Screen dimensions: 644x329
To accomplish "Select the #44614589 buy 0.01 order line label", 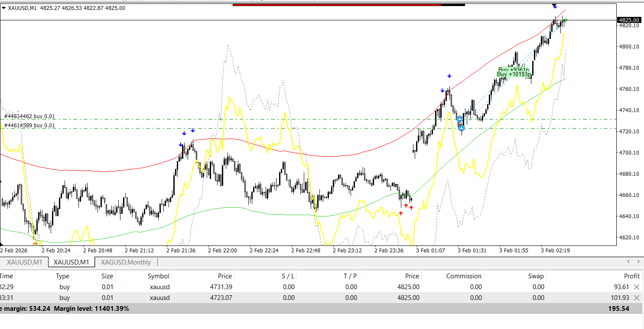I will [30, 126].
